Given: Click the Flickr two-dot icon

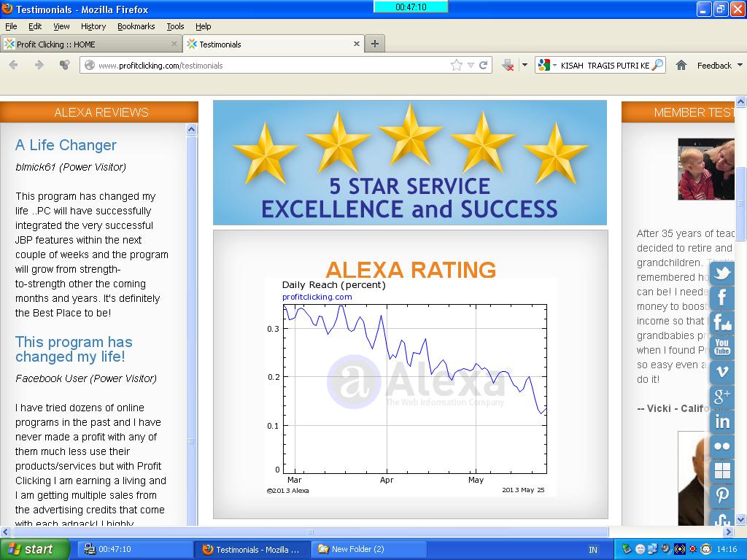Looking at the screenshot, I should click(722, 446).
